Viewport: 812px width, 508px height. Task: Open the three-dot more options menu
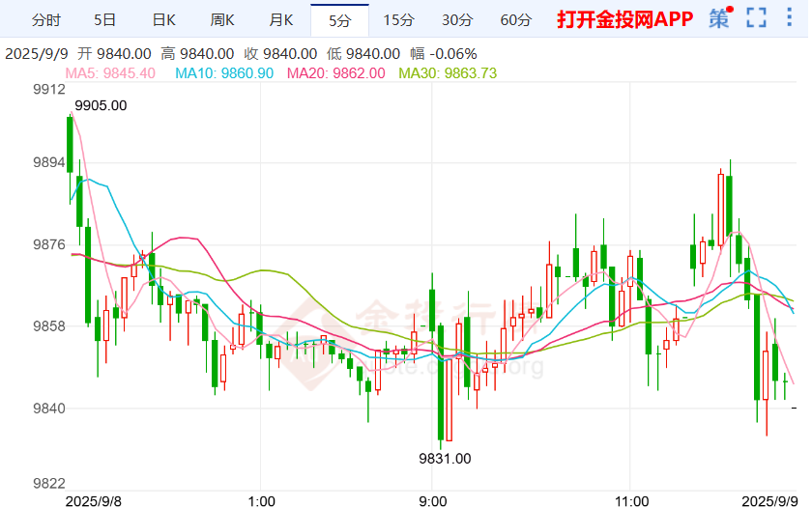pos(789,17)
